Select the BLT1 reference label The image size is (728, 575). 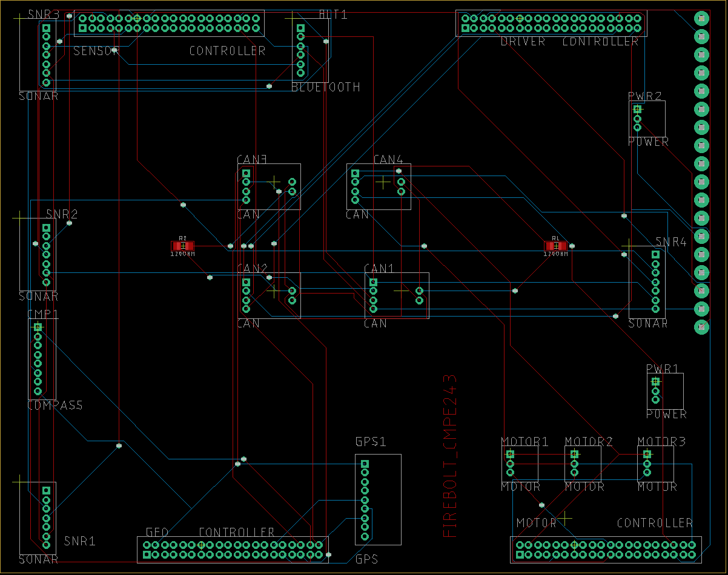333,15
